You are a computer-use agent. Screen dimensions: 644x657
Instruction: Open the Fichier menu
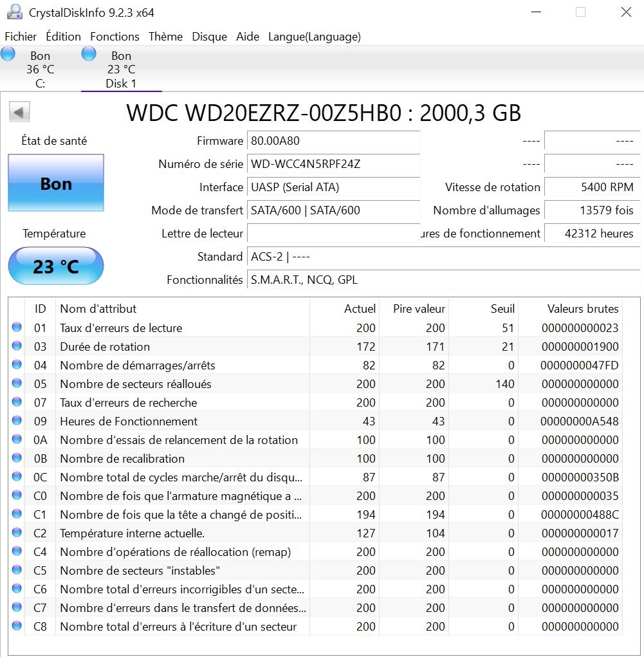pyautogui.click(x=21, y=37)
